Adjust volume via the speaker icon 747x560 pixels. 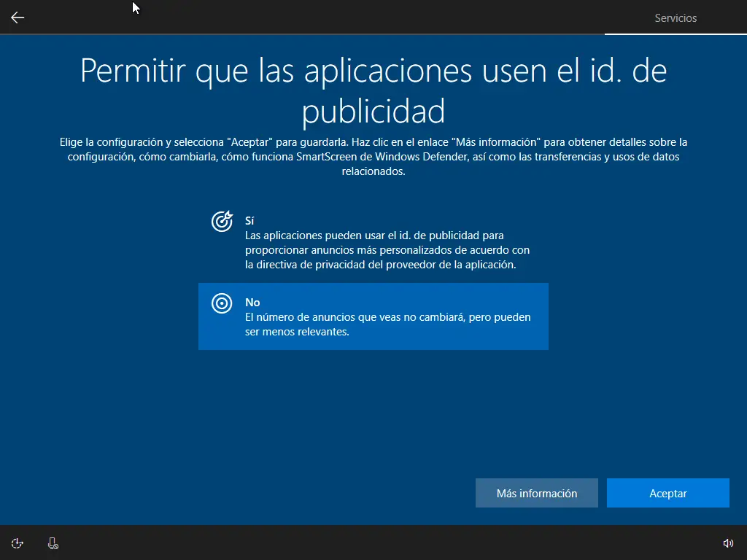tap(728, 543)
